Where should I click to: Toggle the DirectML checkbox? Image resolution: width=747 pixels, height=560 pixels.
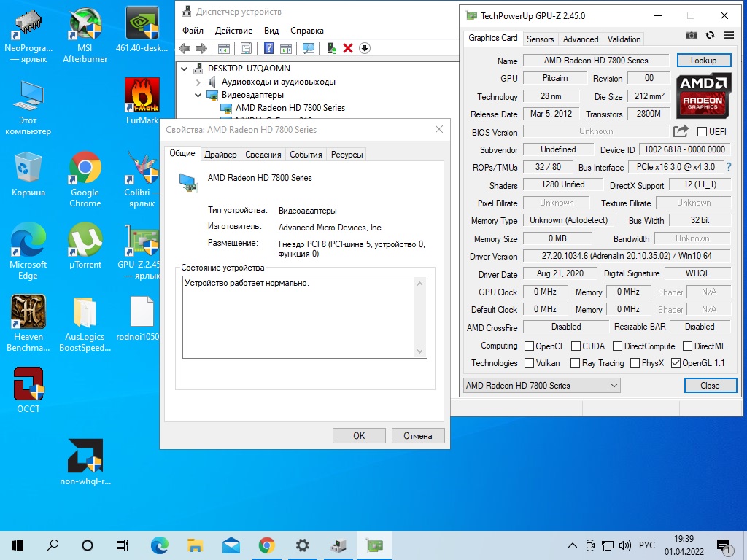click(x=687, y=346)
